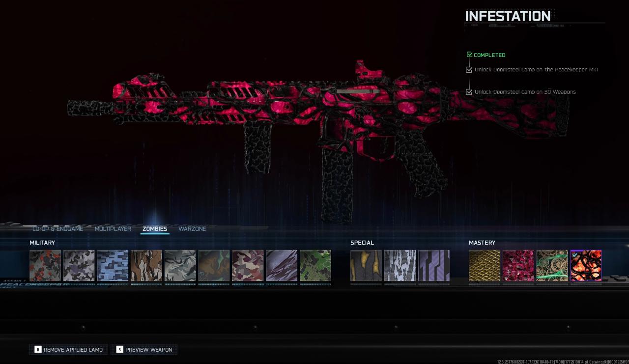
Task: Open the Warzone camo tab
Action: point(192,229)
